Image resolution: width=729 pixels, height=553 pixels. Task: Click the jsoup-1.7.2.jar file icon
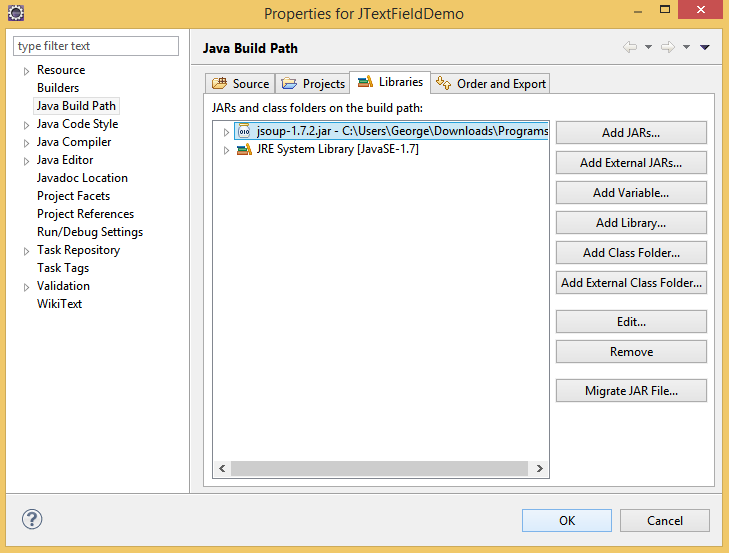point(244,131)
